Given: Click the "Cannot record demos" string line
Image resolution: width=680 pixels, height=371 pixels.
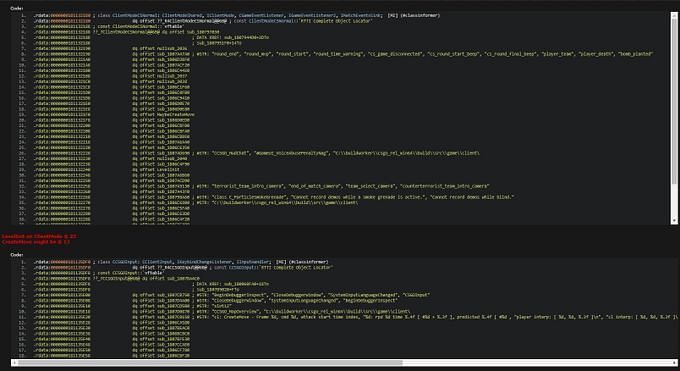Looking at the screenshot, I should [x=274, y=197].
